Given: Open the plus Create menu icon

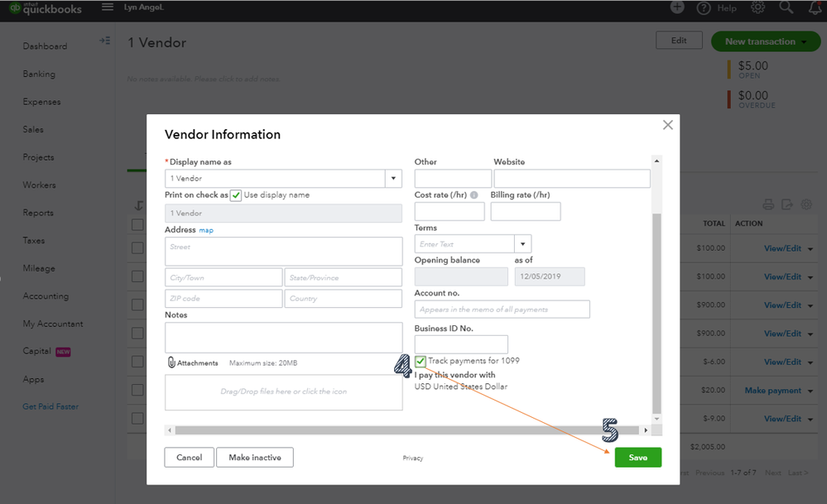Looking at the screenshot, I should [x=677, y=7].
